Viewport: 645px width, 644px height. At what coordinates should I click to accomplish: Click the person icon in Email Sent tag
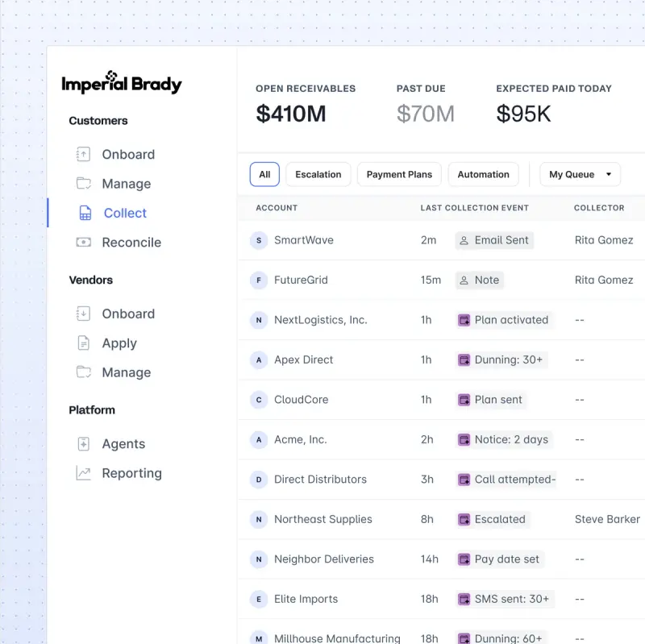point(464,240)
